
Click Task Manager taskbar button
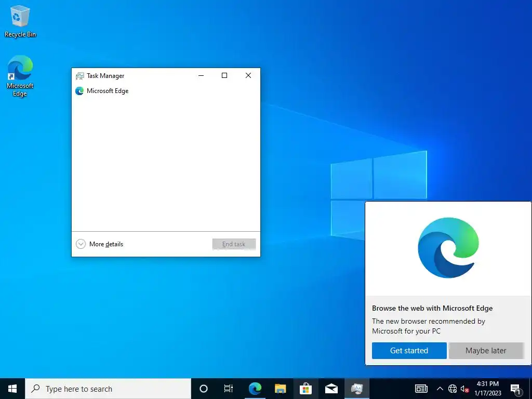coord(357,389)
